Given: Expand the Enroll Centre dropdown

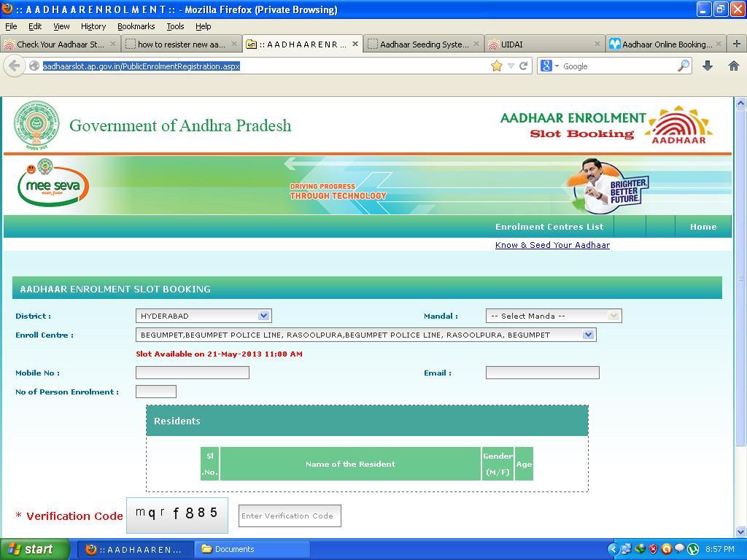Looking at the screenshot, I should point(589,335).
